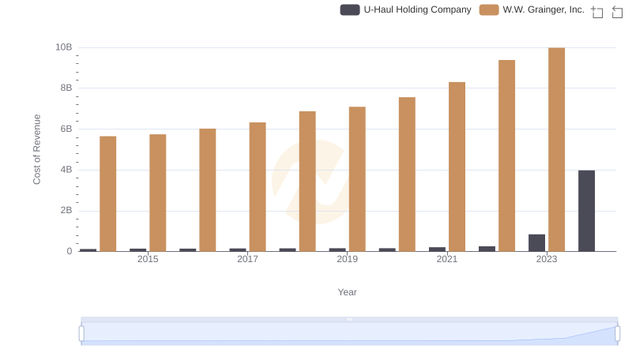Click the top grip of zoom slider

(x=349, y=319)
